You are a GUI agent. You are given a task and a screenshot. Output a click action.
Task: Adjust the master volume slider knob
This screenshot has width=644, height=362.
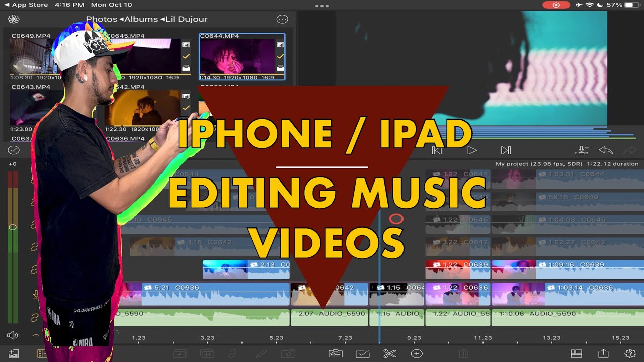coord(13,227)
